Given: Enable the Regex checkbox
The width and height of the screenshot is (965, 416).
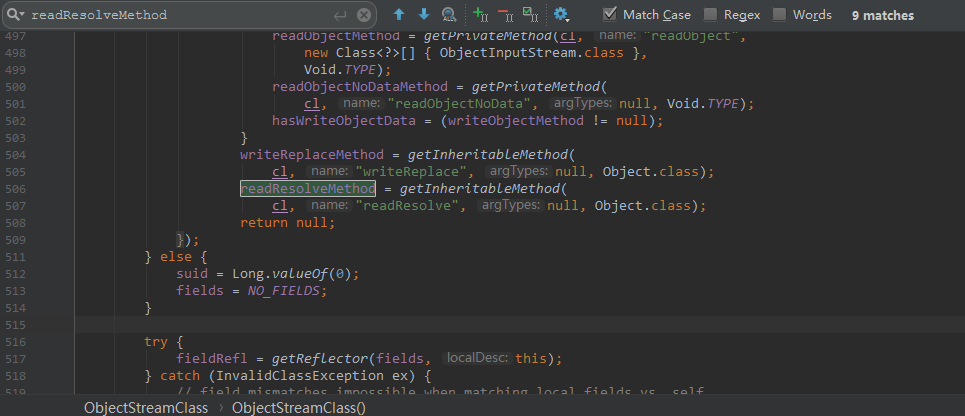Looking at the screenshot, I should coord(710,14).
